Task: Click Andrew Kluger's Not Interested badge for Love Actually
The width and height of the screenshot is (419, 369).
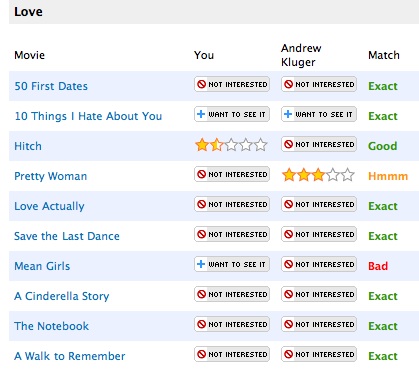Action: click(x=319, y=204)
